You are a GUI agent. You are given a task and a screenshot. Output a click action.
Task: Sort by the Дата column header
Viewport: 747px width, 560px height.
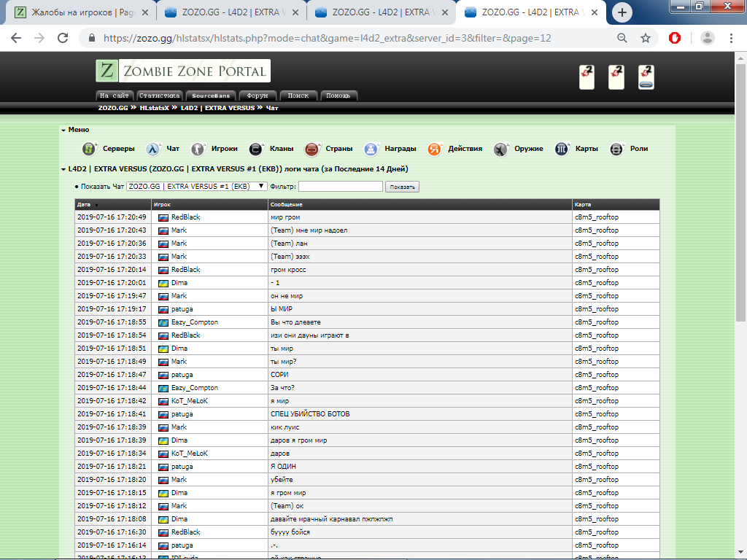84,205
